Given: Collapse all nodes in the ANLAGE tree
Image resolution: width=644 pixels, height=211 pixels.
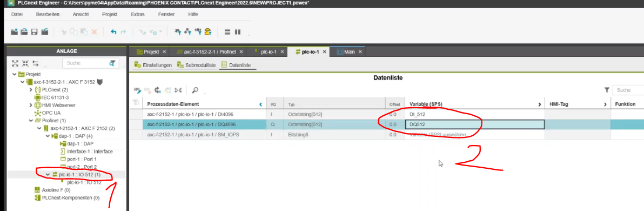Looking at the screenshot, I should (25, 63).
